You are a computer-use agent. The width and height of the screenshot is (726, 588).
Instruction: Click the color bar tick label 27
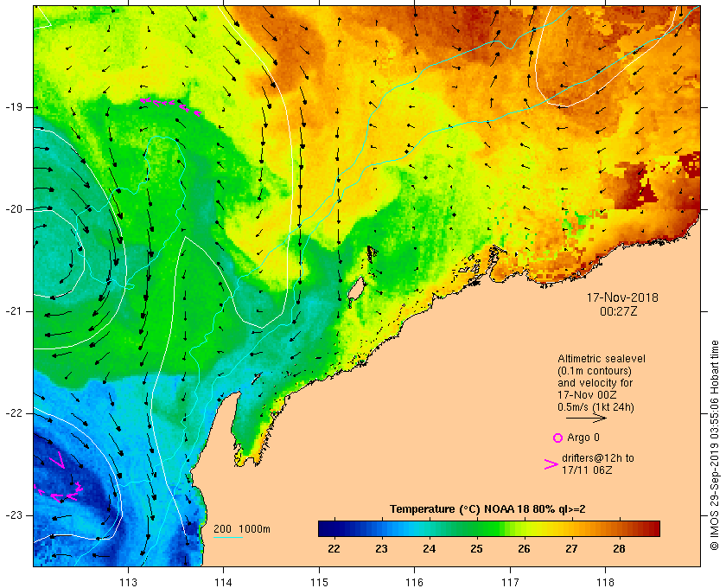tap(572, 549)
